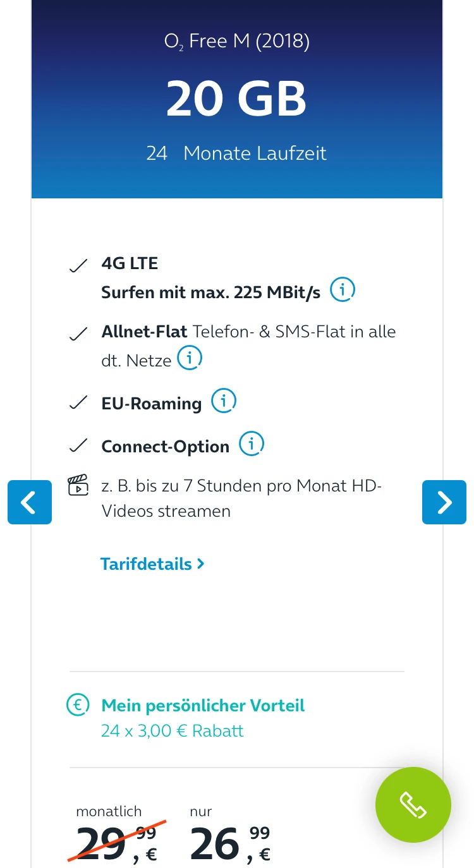The height and width of the screenshot is (868, 474).
Task: Click the euro icon beside personal advantage
Action: click(78, 706)
